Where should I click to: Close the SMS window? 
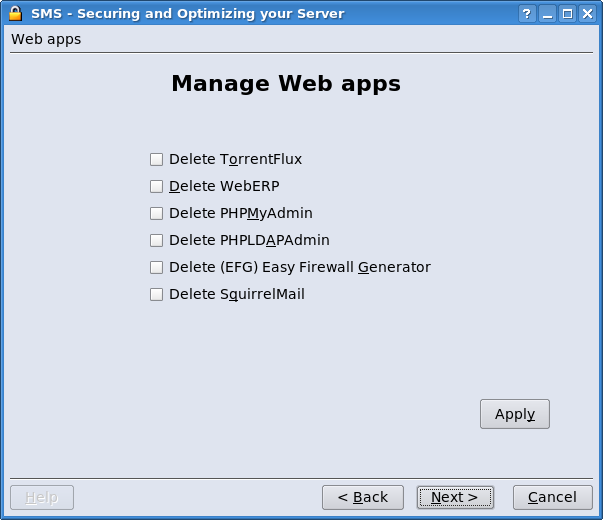pos(587,14)
